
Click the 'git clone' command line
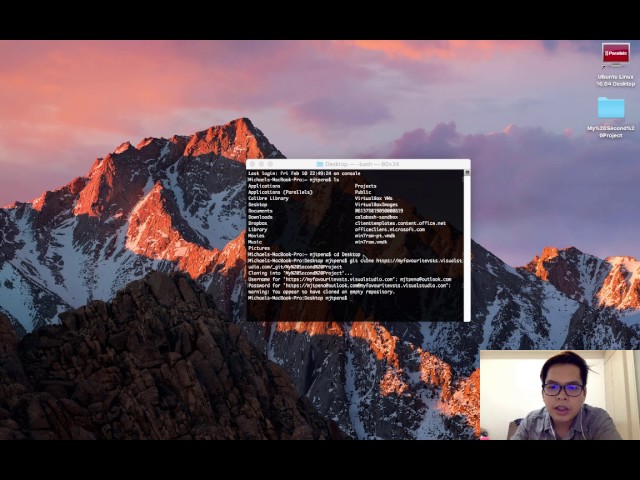(355, 264)
